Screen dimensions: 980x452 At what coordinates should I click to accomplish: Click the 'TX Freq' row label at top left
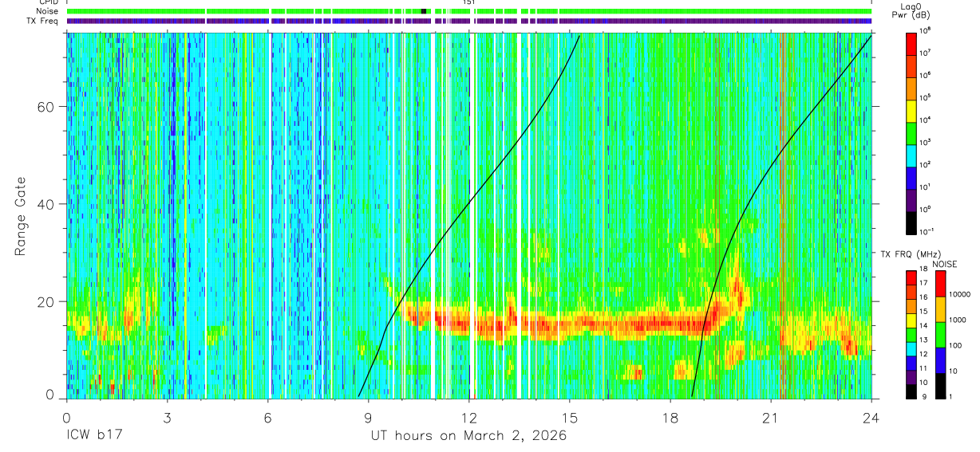coord(43,21)
